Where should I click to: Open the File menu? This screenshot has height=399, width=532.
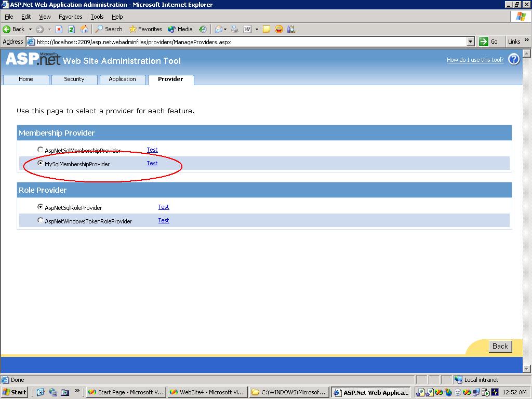[9, 17]
